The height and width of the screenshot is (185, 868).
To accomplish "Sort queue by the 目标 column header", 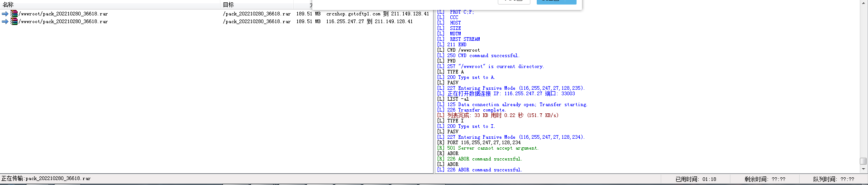I will 228,5.
